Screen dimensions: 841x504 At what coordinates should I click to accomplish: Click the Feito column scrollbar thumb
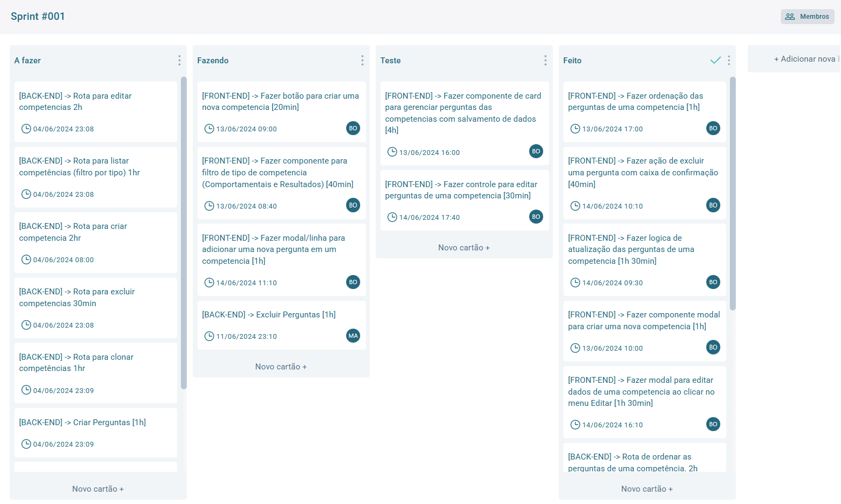pyautogui.click(x=733, y=193)
